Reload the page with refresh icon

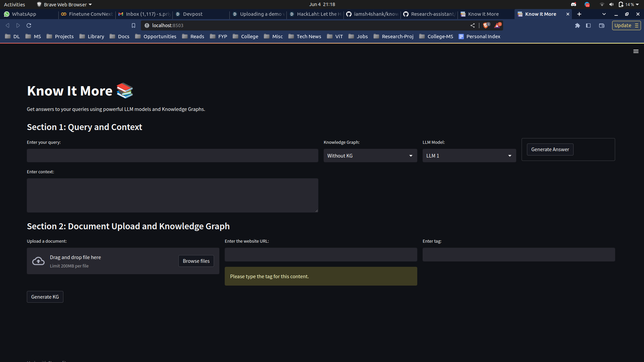click(29, 25)
